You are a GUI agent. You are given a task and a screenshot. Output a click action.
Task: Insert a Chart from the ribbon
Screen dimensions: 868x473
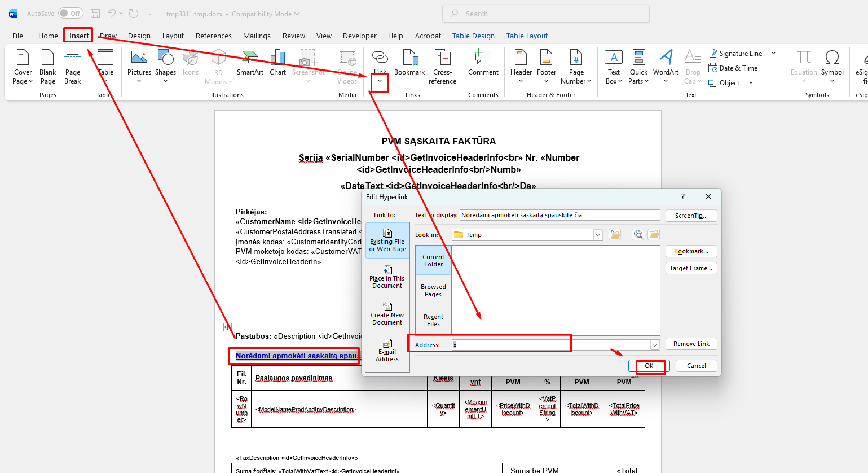tap(277, 58)
